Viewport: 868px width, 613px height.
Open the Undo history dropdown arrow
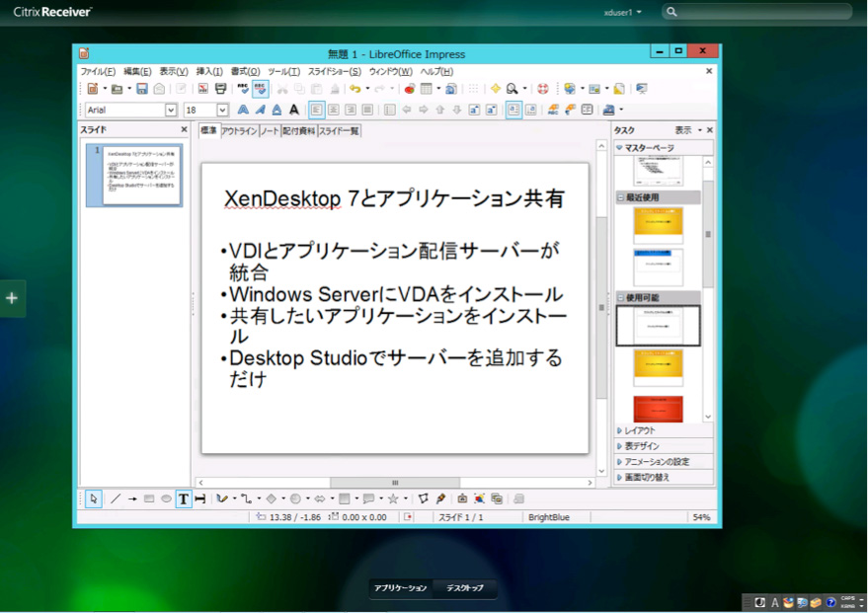coord(367,89)
